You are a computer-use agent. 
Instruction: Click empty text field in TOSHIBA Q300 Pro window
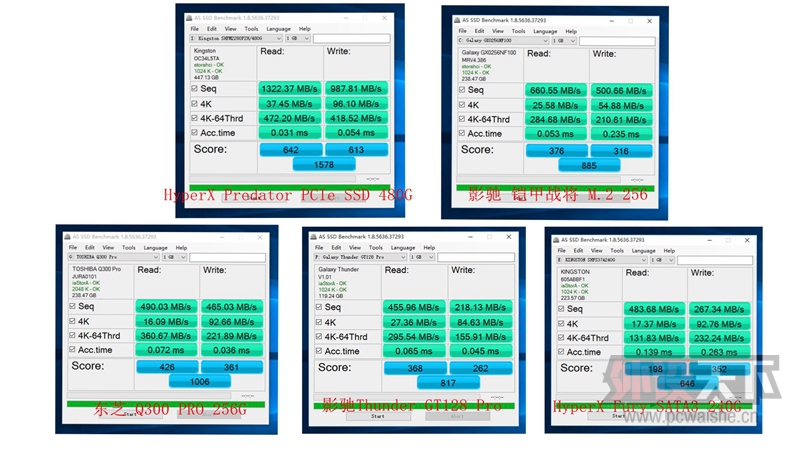228,258
